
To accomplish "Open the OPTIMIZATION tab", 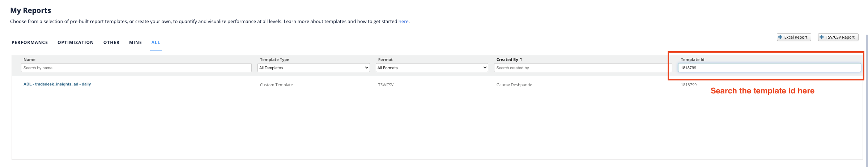I will pyautogui.click(x=76, y=43).
